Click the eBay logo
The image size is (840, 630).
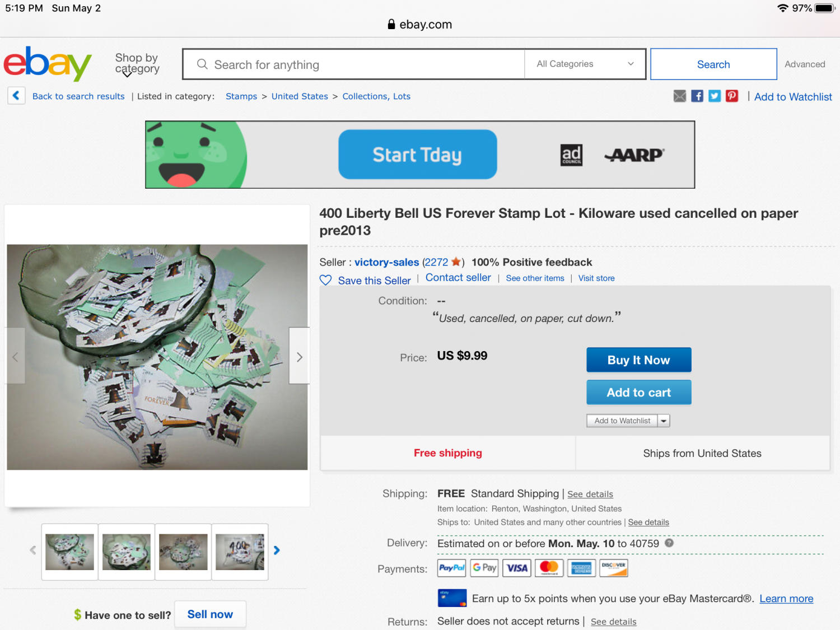coord(48,64)
